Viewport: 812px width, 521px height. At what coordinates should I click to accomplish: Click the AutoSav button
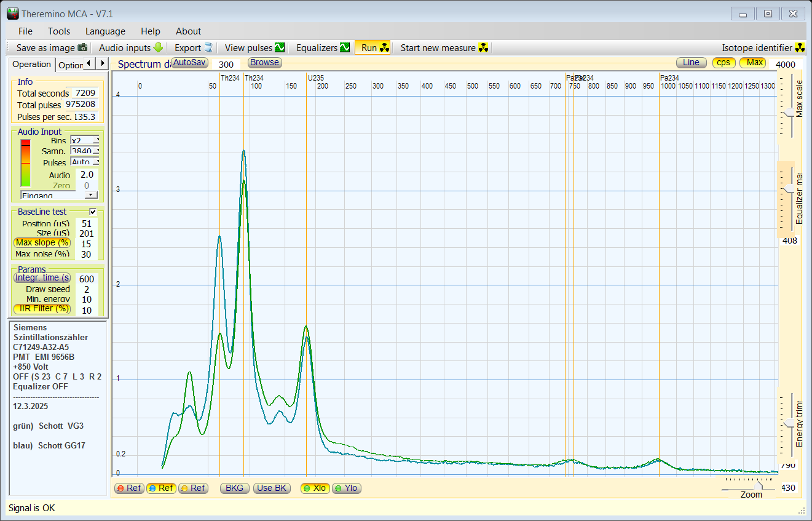pos(189,63)
